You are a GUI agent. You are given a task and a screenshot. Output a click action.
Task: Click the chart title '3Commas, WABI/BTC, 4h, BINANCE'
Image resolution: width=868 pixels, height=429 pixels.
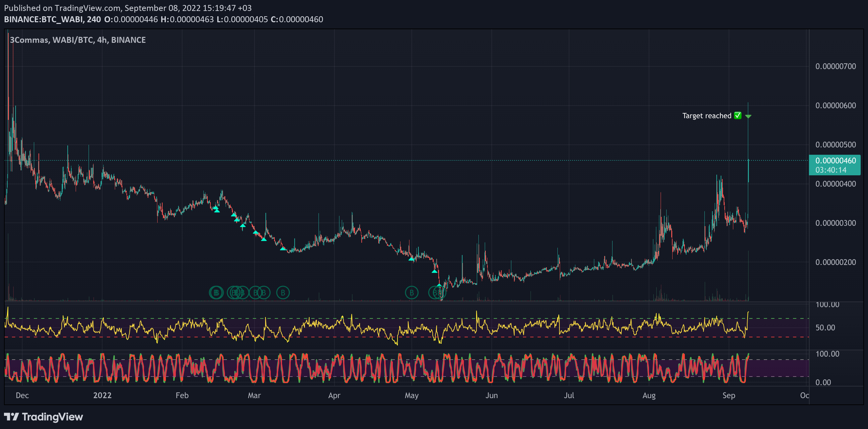[78, 40]
